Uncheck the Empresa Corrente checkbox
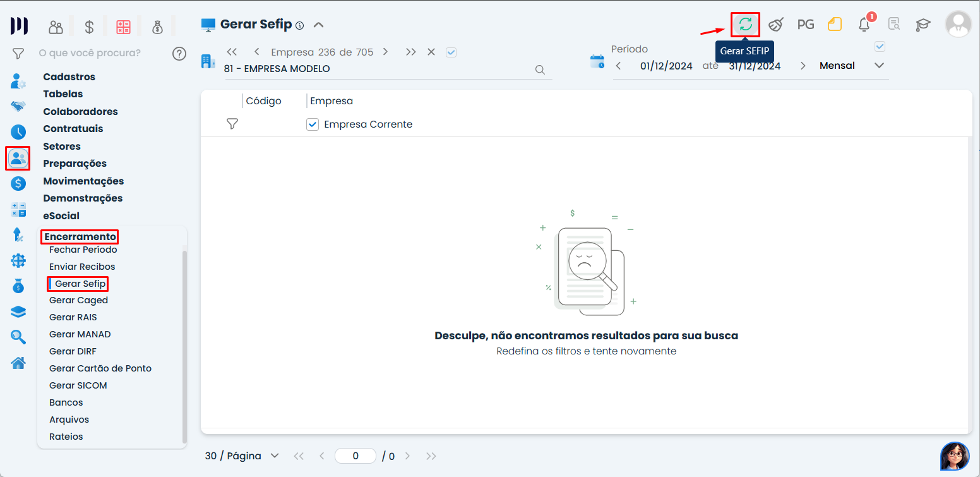 coord(312,124)
